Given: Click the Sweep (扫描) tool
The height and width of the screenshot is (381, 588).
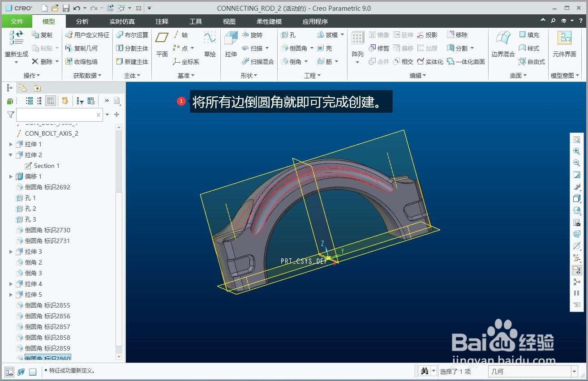Looking at the screenshot, I should point(252,48).
